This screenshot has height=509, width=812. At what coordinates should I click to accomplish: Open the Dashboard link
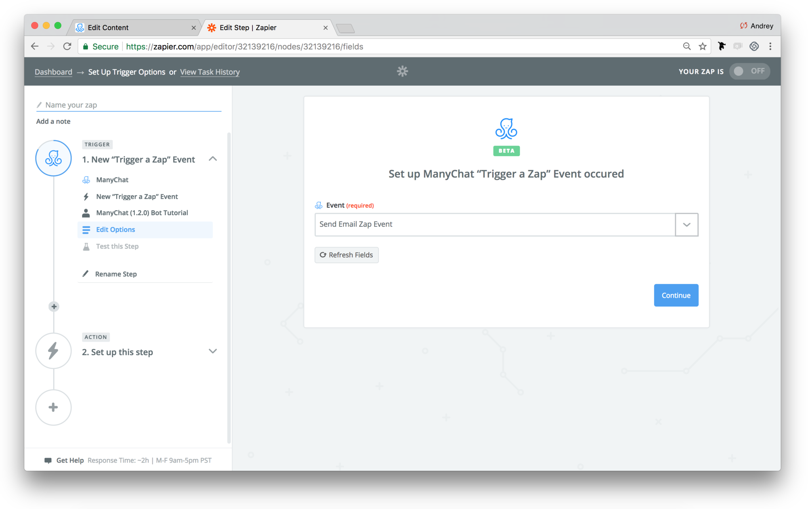coord(54,72)
